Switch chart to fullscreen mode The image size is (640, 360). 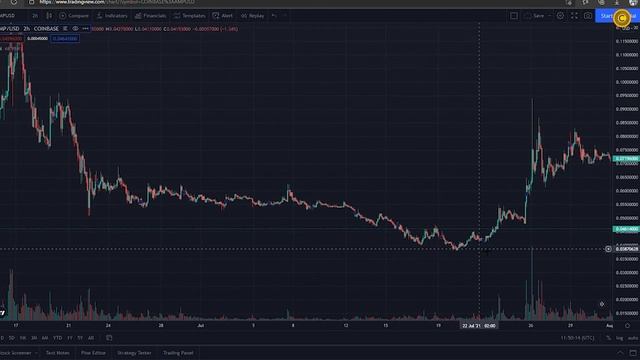click(574, 16)
